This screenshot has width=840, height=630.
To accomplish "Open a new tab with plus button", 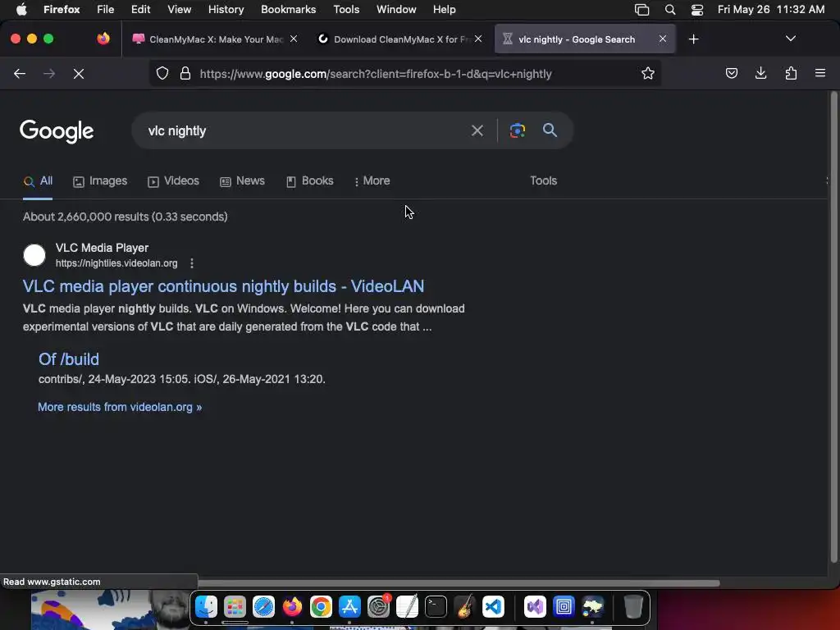I will (x=694, y=39).
